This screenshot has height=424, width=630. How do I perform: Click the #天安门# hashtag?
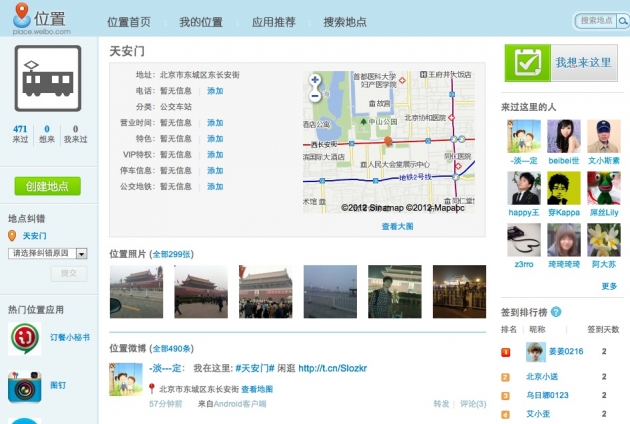255,368
